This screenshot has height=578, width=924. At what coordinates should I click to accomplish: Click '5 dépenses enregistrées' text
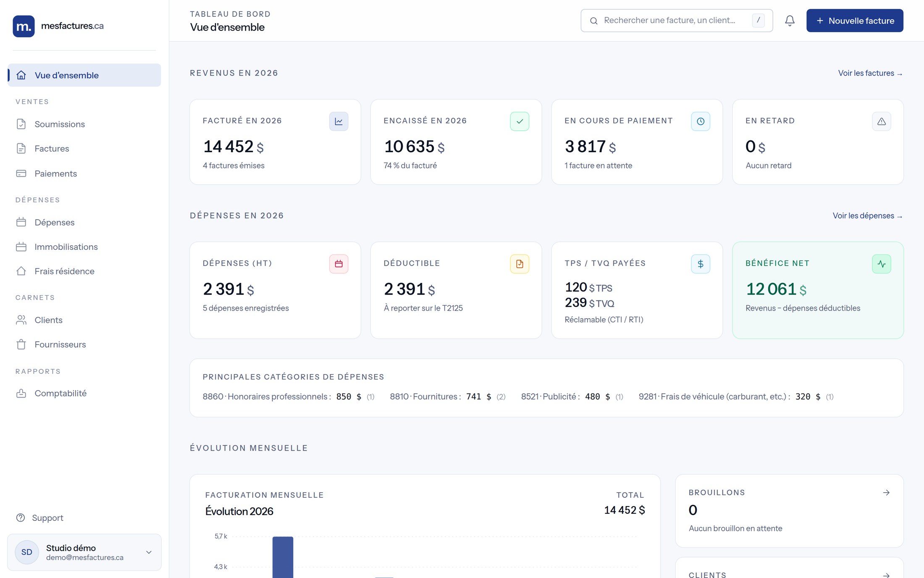[x=246, y=308]
